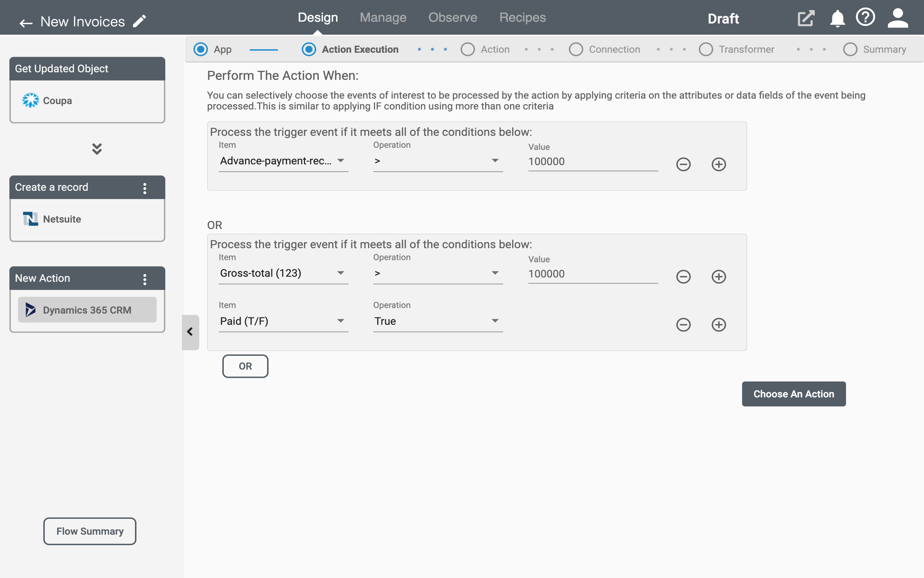Open Flow Summary
The width and height of the screenshot is (924, 578).
[x=90, y=531]
